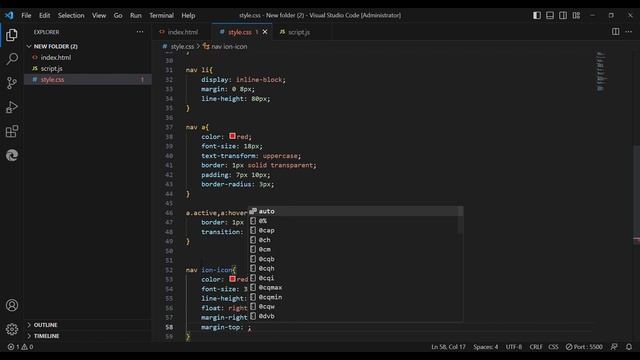Open the Source Control view
The width and height of the screenshot is (640, 360).
point(12,83)
